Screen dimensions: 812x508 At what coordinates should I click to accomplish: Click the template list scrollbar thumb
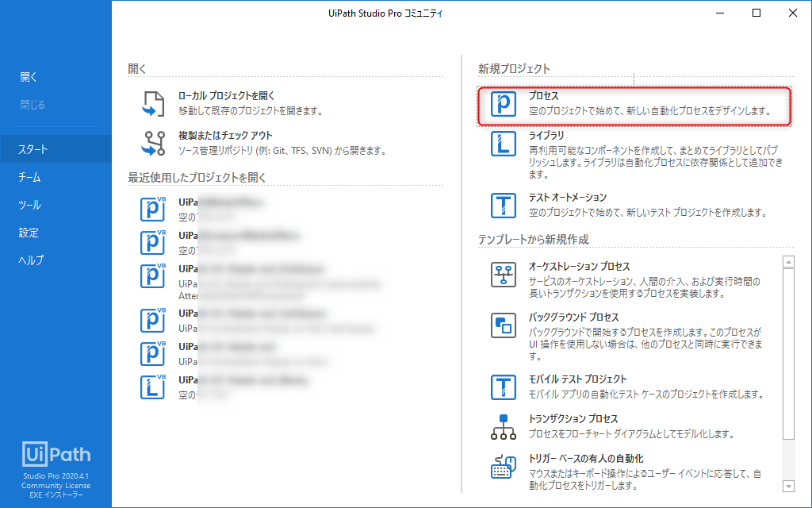[788, 353]
